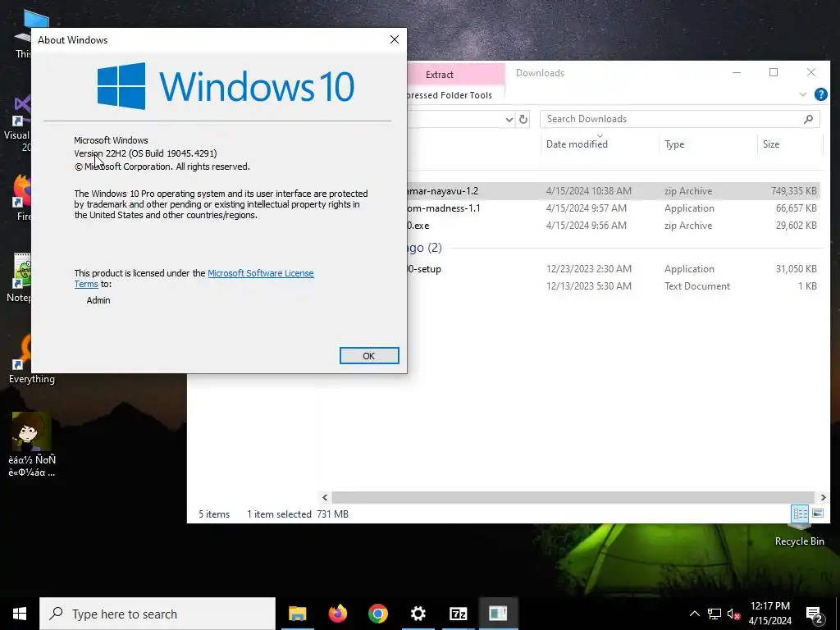
Task: Sort by Date modified column
Action: point(577,144)
